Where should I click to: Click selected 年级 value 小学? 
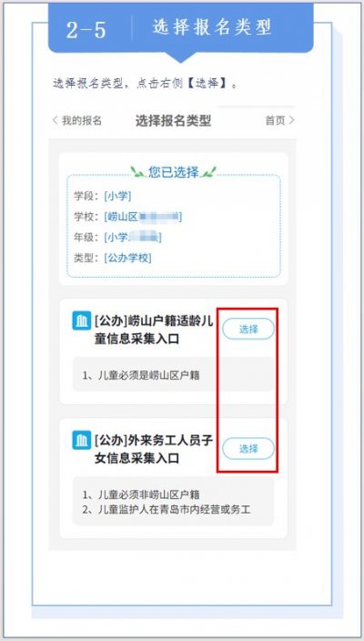pyautogui.click(x=133, y=237)
